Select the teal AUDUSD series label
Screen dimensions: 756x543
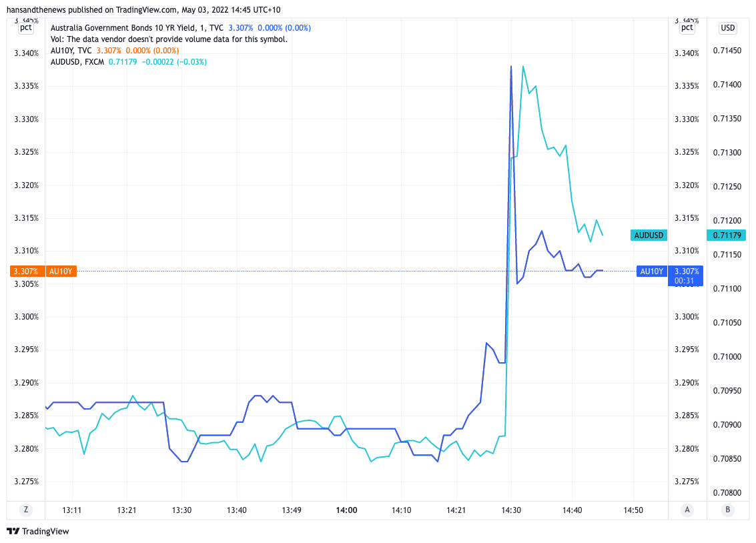point(649,235)
